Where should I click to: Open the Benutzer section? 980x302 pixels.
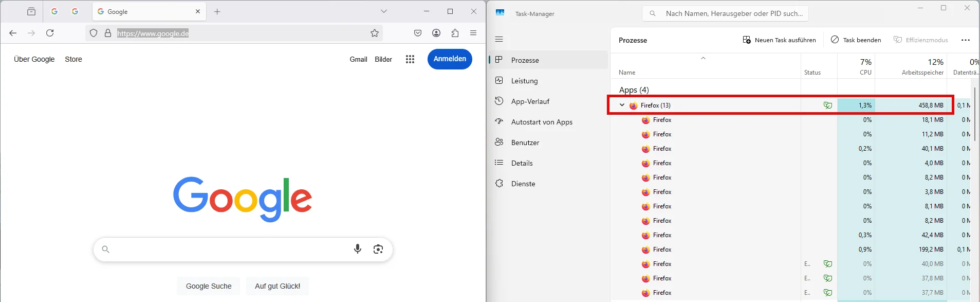(548, 143)
